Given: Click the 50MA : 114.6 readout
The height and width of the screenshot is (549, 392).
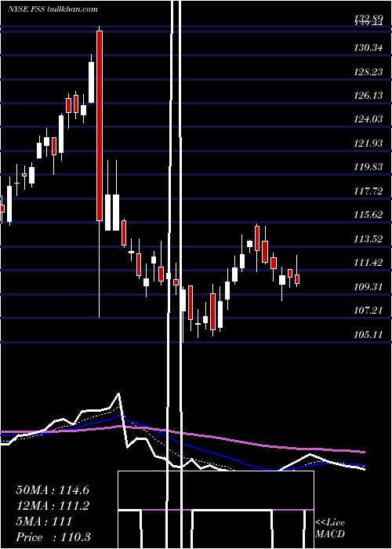Looking at the screenshot, I should 53,490.
